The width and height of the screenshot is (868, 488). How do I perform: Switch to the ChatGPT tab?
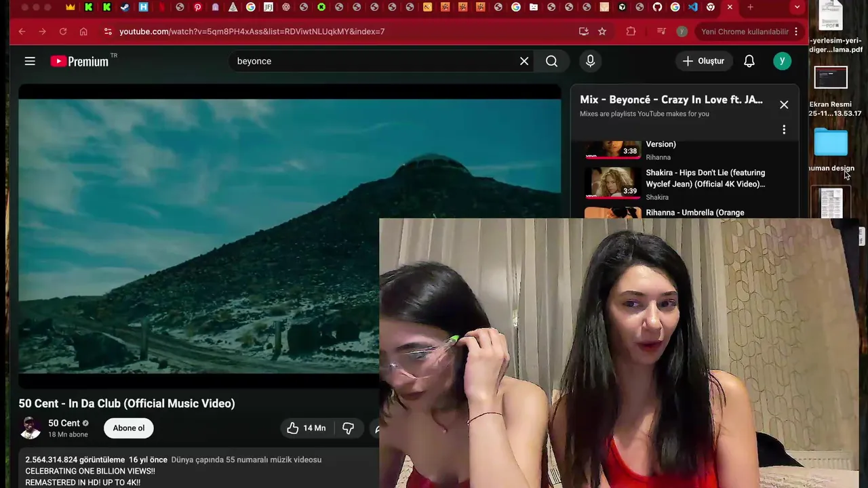[285, 7]
